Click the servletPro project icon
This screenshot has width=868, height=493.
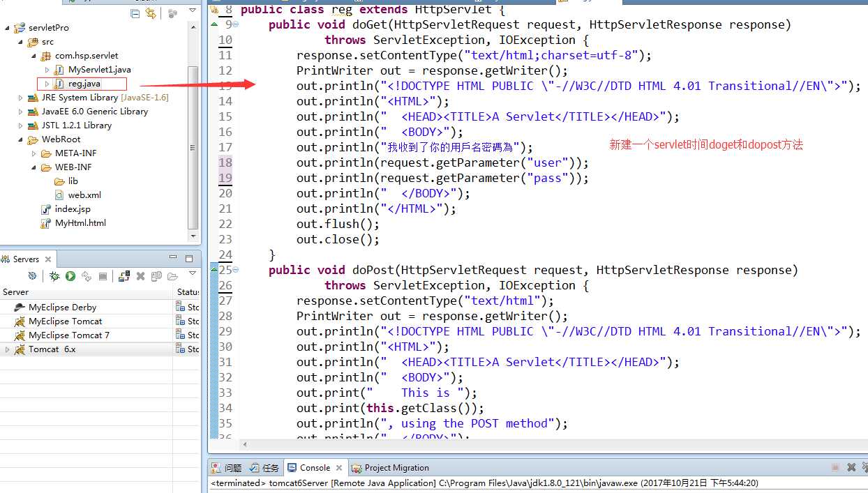coord(21,28)
